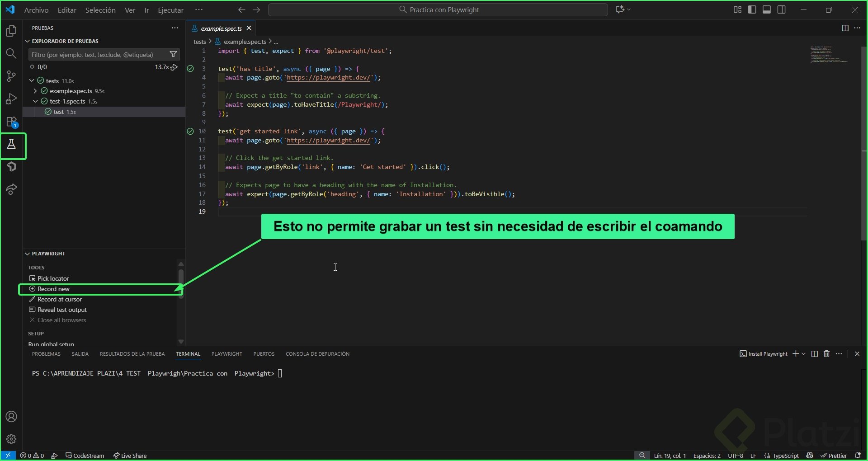The image size is (868, 461).
Task: Select the 'test 1.5s' tree item
Action: pyautogui.click(x=104, y=112)
